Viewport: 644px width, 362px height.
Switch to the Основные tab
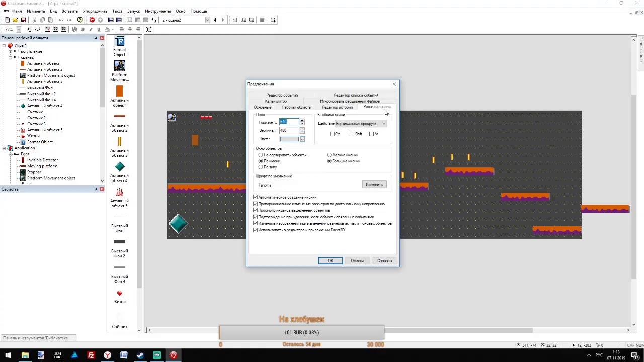[263, 107]
